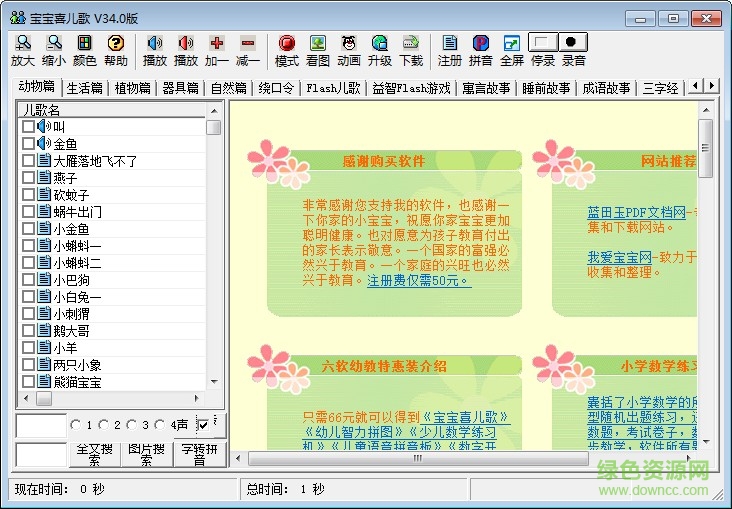Tick the checkbox for 小白兔一
Viewport: 732px width, 509px height.
click(28, 297)
